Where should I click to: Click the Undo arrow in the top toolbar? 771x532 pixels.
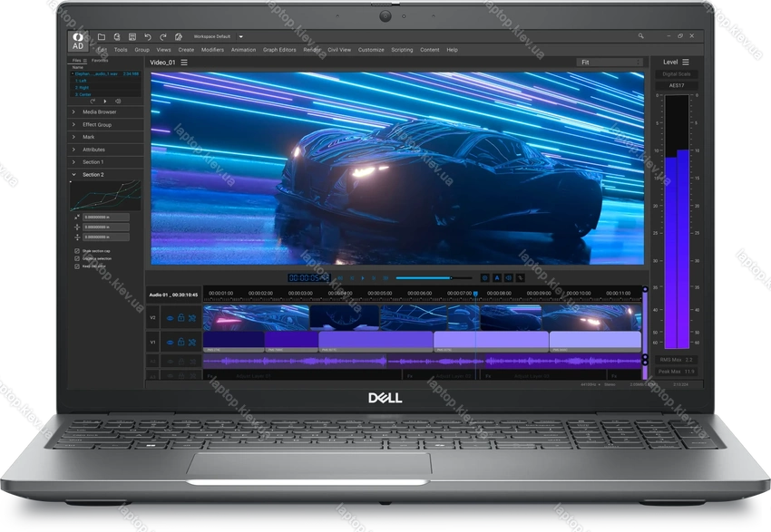coord(148,36)
